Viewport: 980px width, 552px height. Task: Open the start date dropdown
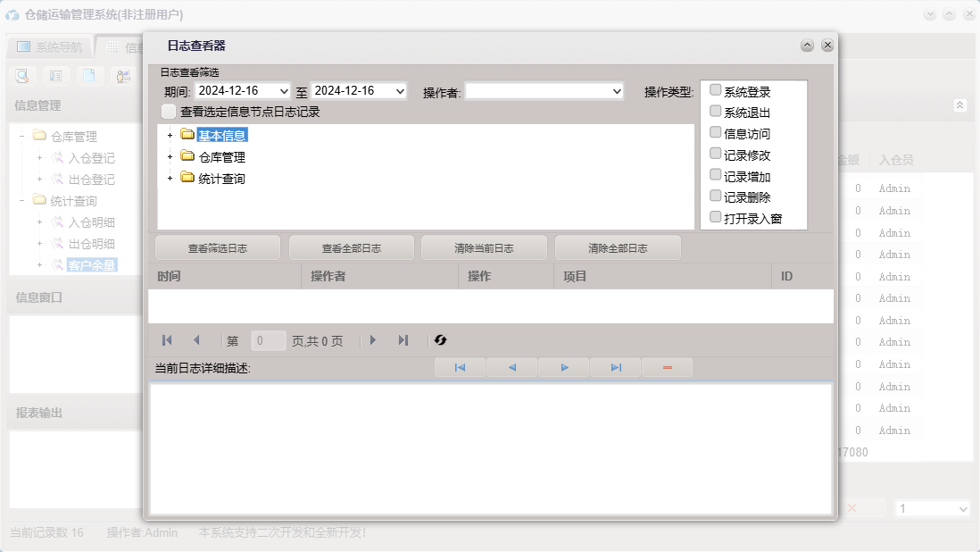[x=284, y=91]
